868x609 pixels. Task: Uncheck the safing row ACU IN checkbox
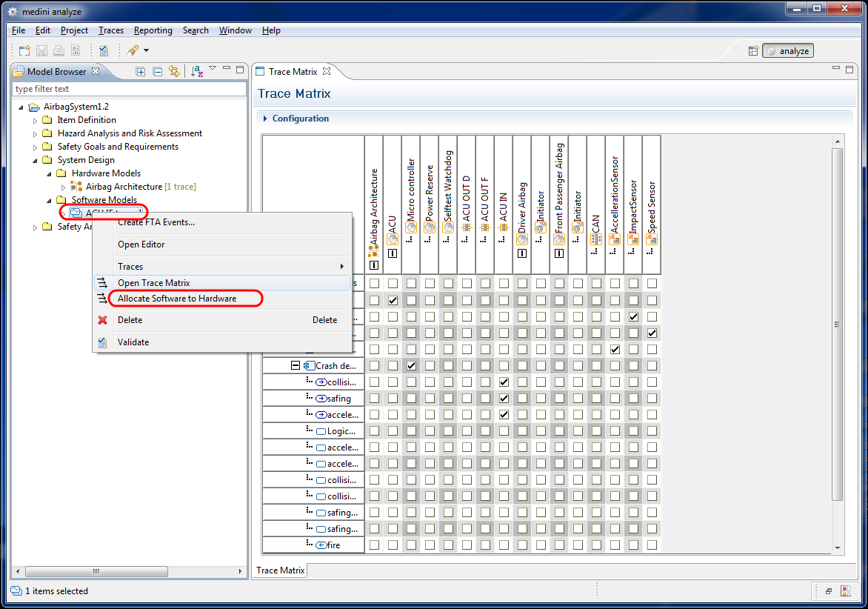(504, 399)
